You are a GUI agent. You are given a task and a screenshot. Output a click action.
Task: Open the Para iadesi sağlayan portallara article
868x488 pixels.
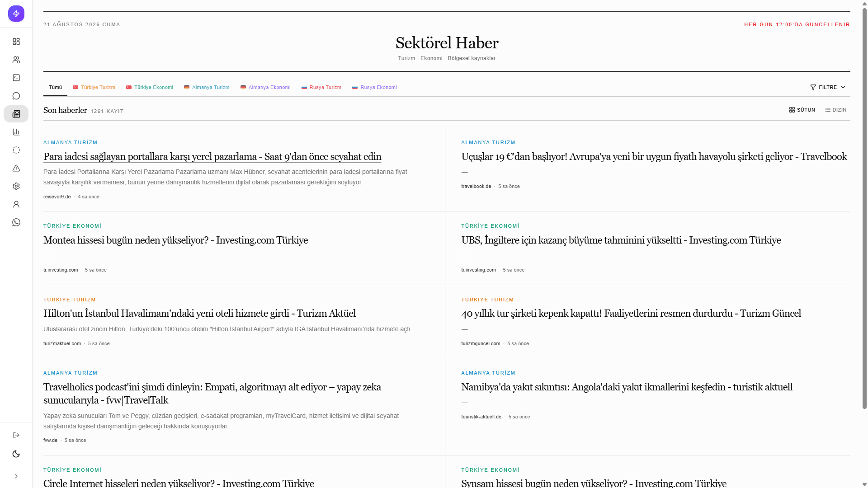click(212, 157)
